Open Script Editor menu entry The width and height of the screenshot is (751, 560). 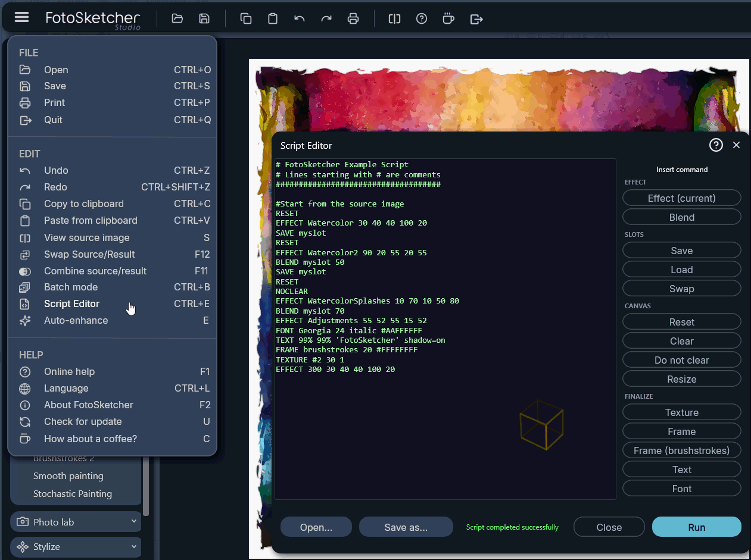112,304
